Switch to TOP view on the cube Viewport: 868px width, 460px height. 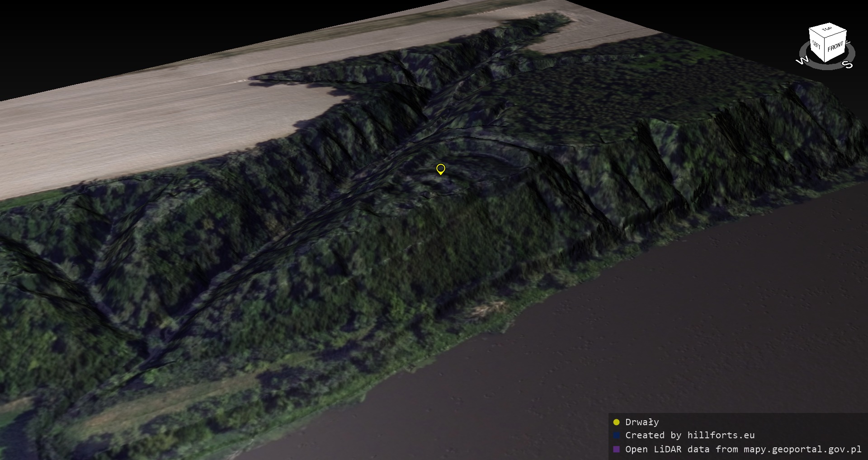tap(827, 29)
